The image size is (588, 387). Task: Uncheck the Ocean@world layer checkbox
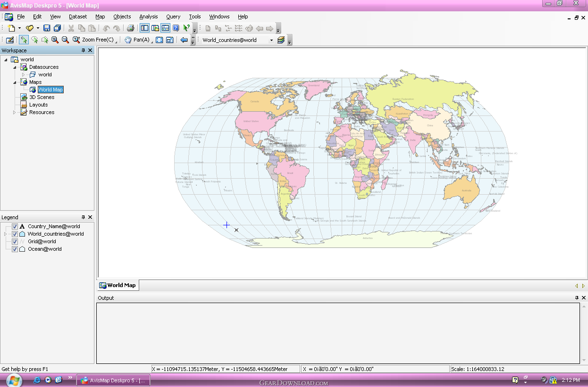click(x=15, y=249)
